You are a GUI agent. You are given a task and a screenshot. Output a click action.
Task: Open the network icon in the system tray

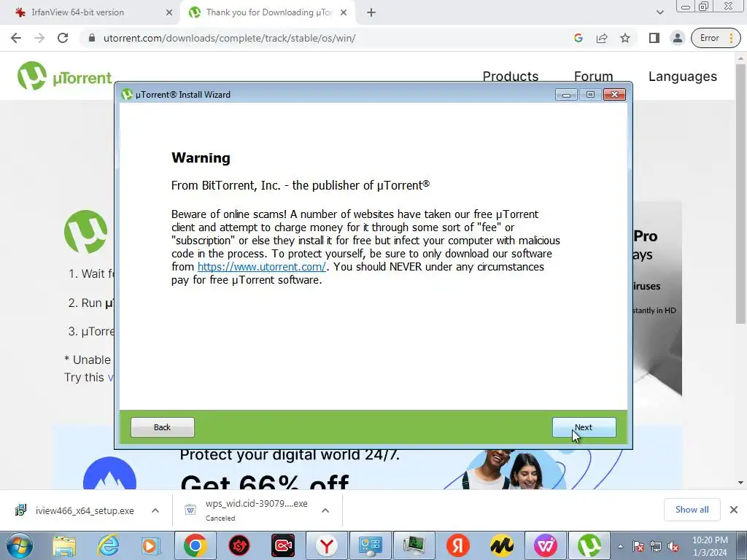pos(656,546)
